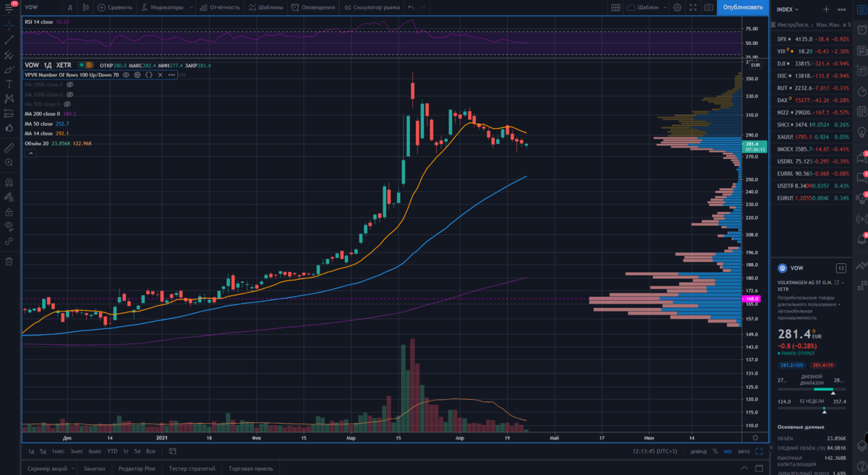Select the zoom-in tool
The width and height of the screenshot is (868, 475).
pos(9,162)
